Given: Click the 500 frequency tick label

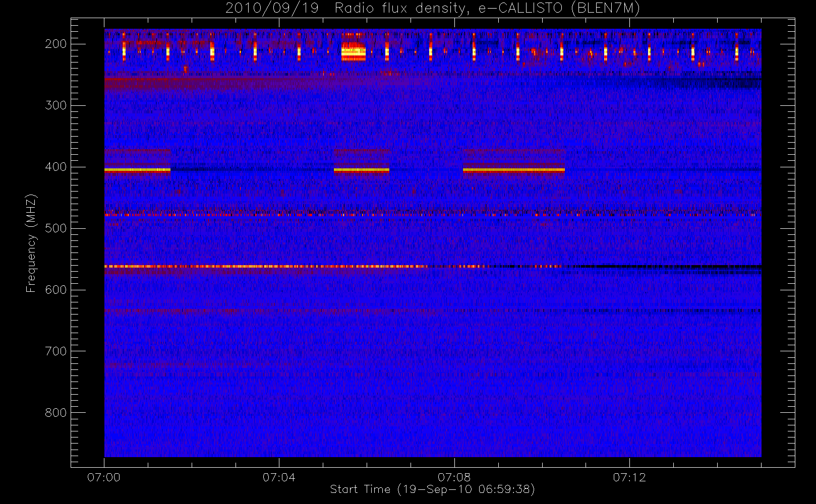Looking at the screenshot, I should (x=55, y=228).
